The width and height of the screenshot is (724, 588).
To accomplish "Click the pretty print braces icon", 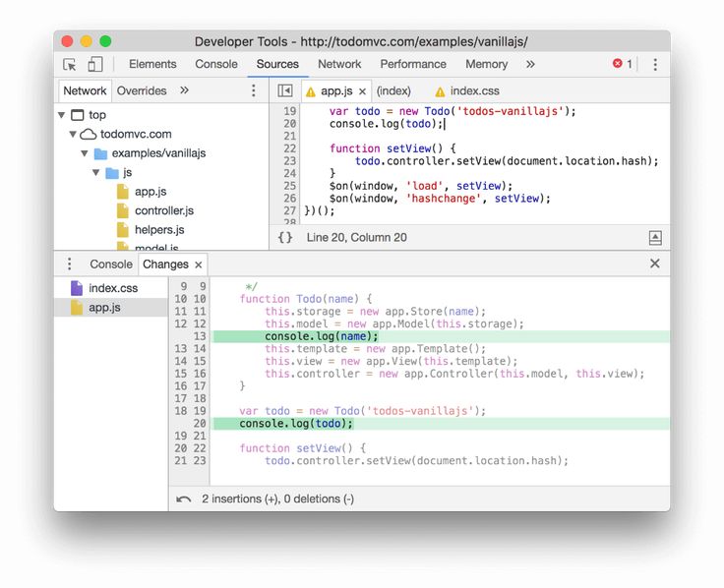I will pos(285,238).
